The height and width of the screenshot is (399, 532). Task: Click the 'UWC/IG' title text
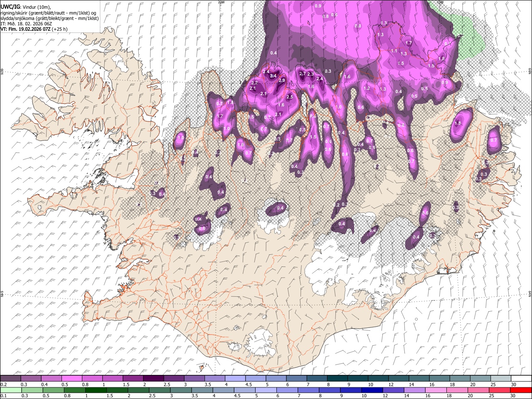pyautogui.click(x=10, y=7)
